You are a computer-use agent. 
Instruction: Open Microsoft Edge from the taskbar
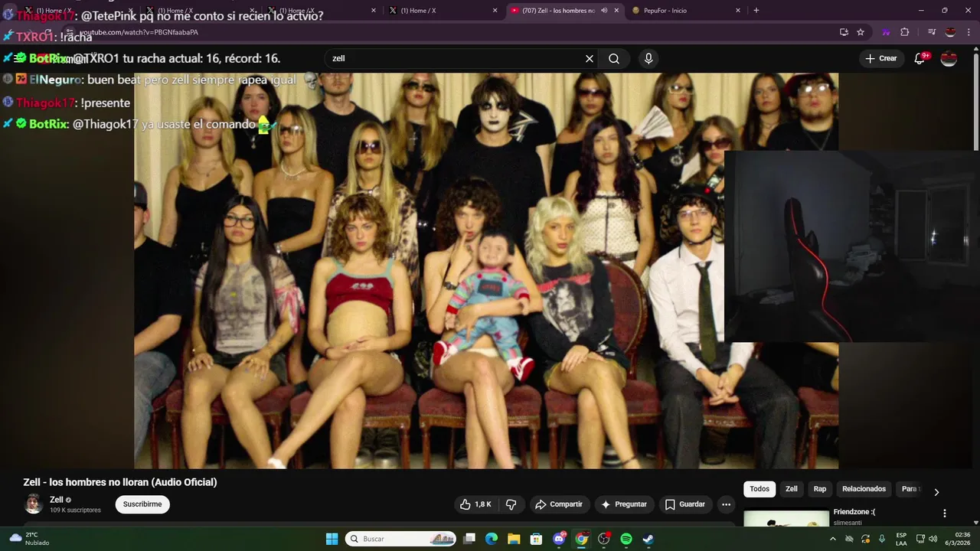tap(492, 539)
